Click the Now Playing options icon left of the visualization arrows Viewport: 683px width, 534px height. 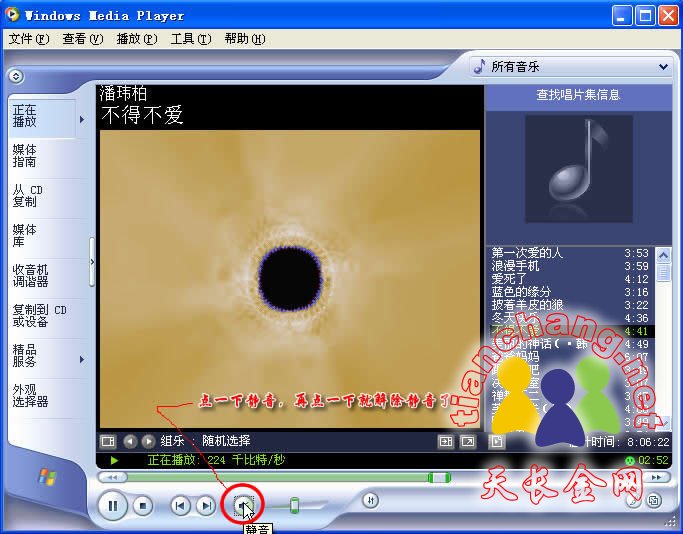108,442
